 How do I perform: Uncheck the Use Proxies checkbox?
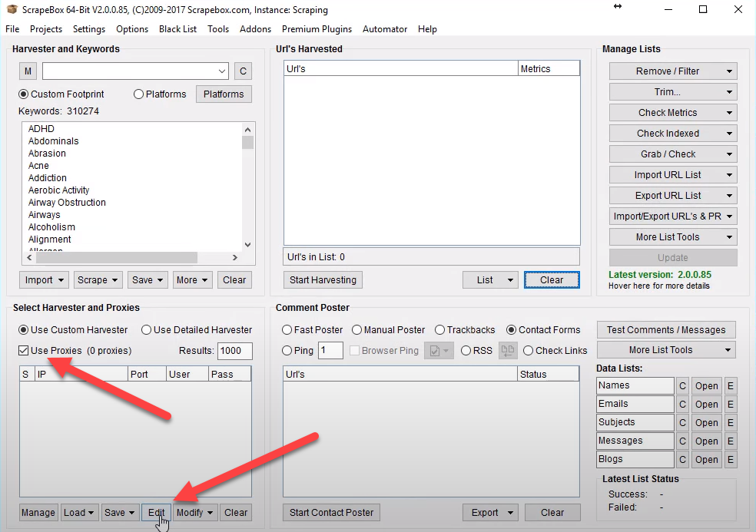point(24,351)
